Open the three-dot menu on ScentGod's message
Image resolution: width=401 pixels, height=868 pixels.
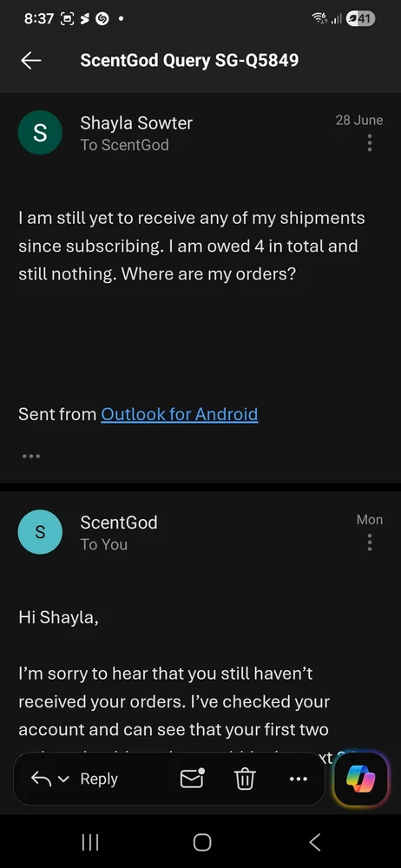[370, 542]
